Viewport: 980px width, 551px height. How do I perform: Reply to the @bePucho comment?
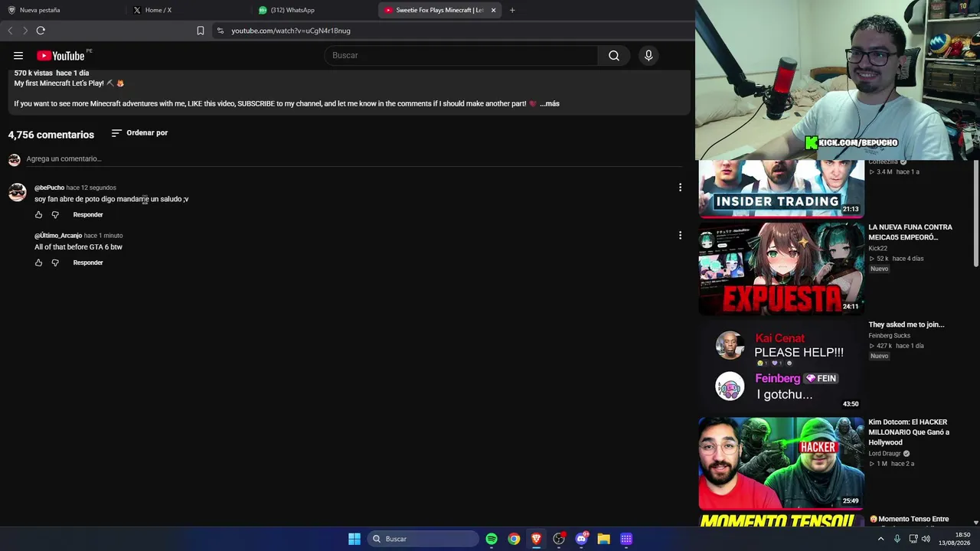88,215
